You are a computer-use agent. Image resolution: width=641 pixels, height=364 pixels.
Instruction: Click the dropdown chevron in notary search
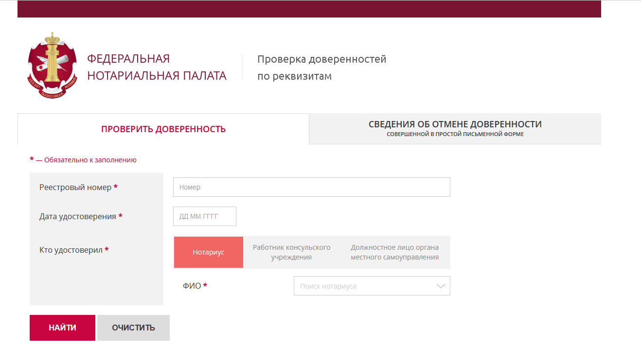click(441, 286)
